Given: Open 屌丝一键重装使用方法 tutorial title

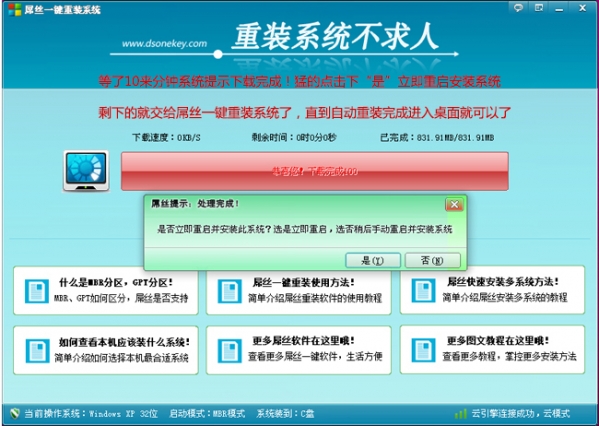Looking at the screenshot, I should (304, 283).
